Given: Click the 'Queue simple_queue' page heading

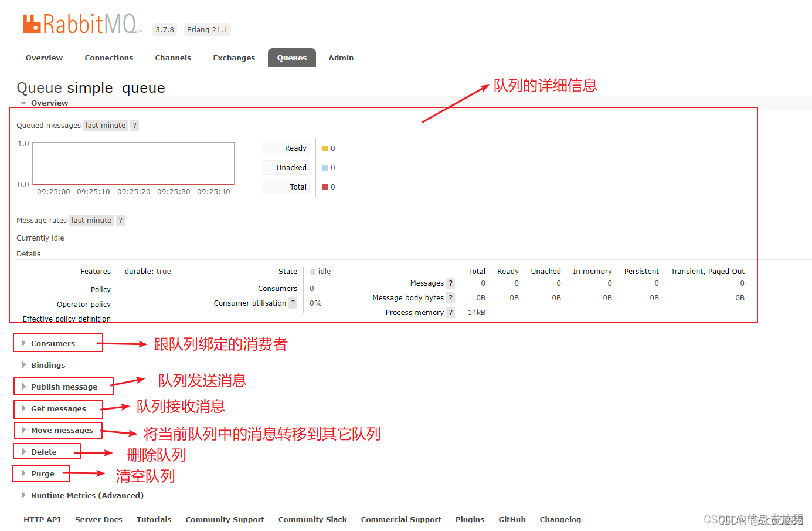Looking at the screenshot, I should pyautogui.click(x=91, y=87).
